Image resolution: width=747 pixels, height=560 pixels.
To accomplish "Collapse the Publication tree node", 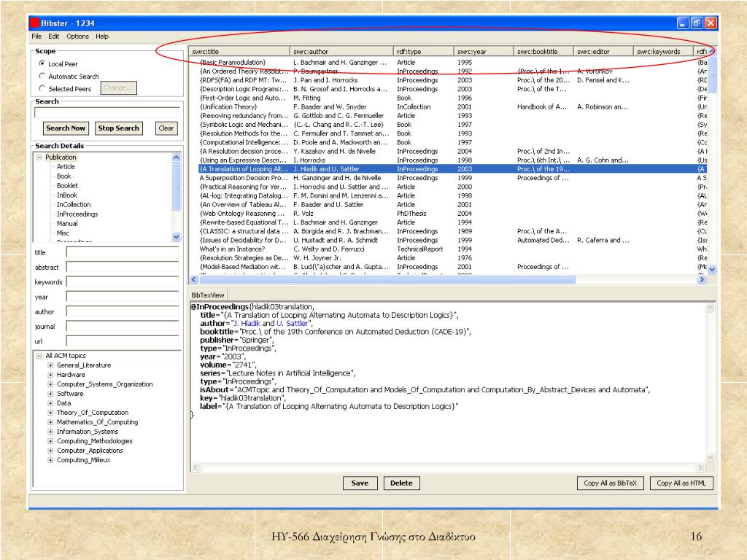I will (39, 157).
